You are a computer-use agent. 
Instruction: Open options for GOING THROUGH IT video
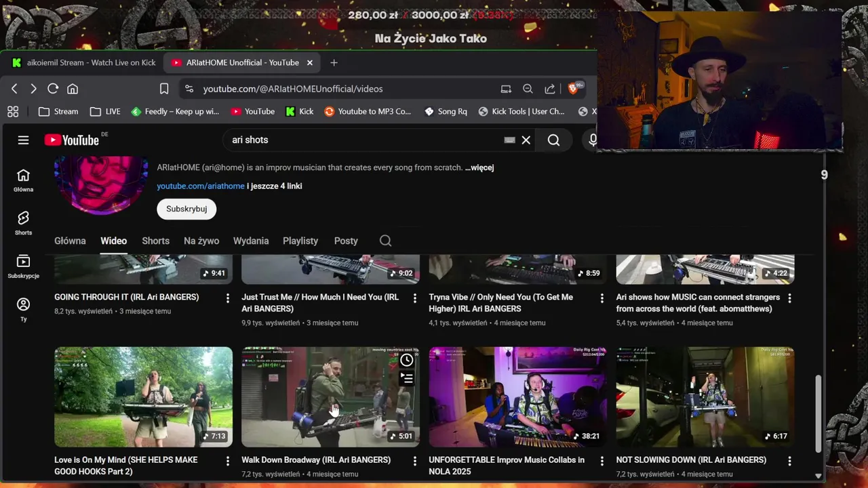[x=228, y=298]
